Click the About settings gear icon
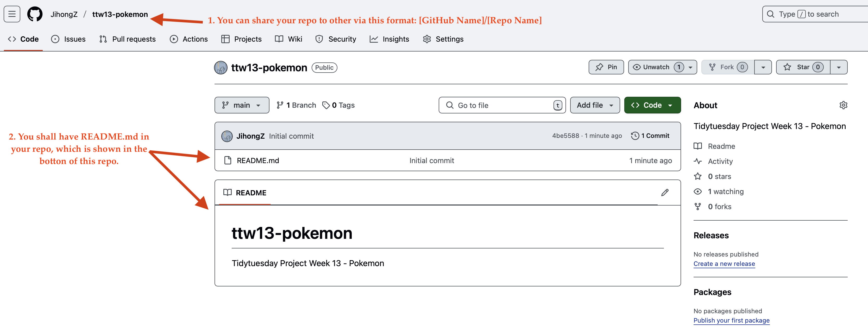The width and height of the screenshot is (868, 333). [x=843, y=105]
